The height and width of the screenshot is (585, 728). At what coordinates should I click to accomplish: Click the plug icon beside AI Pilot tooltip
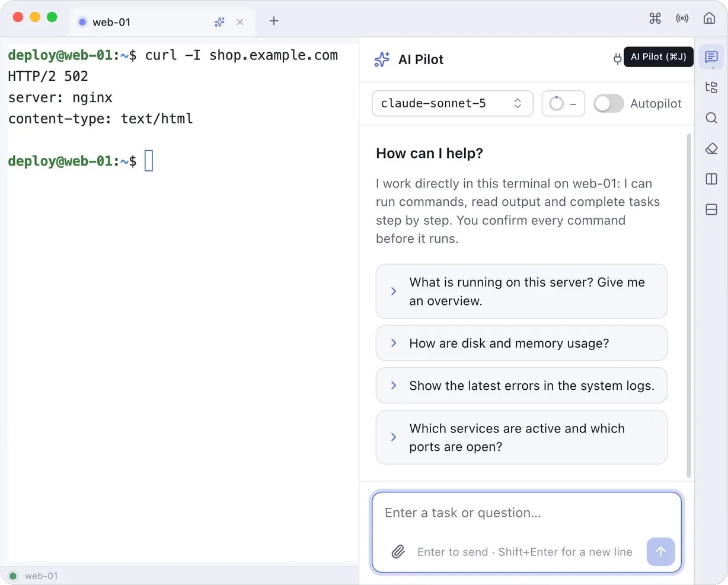point(617,59)
